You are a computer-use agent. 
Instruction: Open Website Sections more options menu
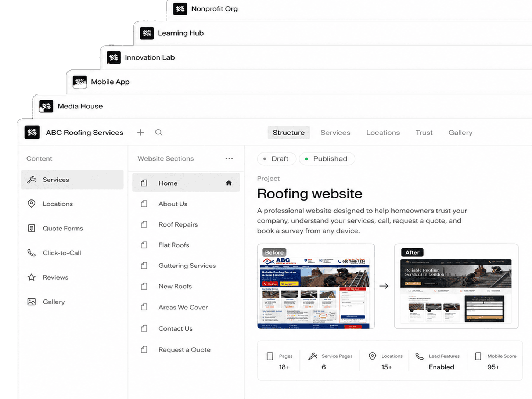229,158
